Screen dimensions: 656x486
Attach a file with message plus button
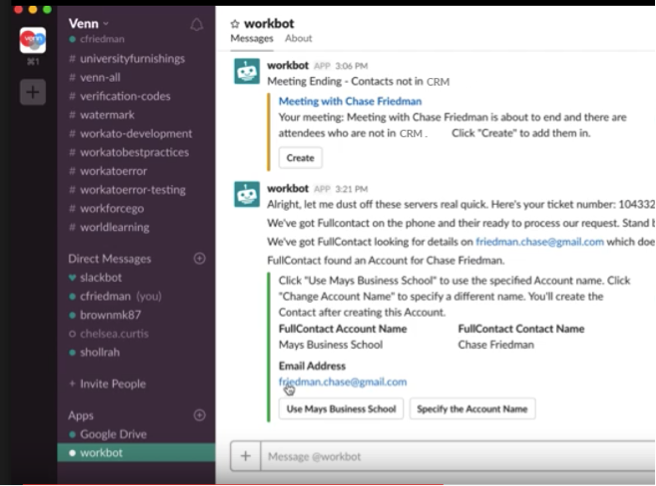point(246,456)
